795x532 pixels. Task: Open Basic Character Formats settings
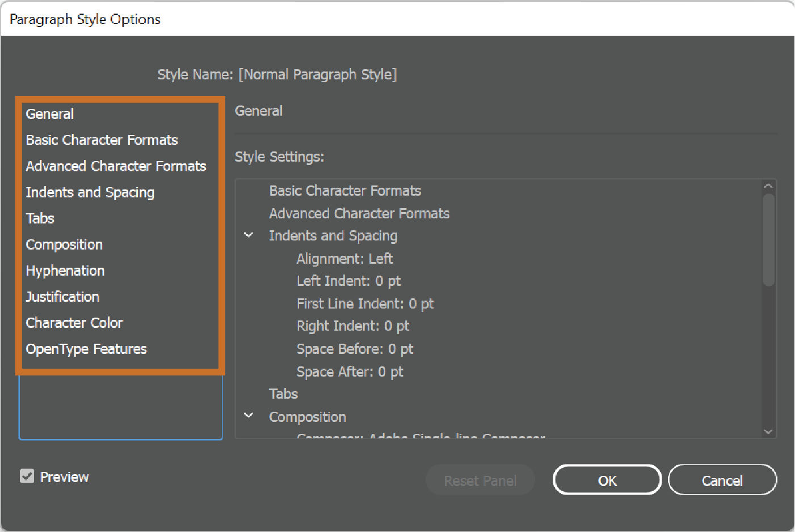102,140
